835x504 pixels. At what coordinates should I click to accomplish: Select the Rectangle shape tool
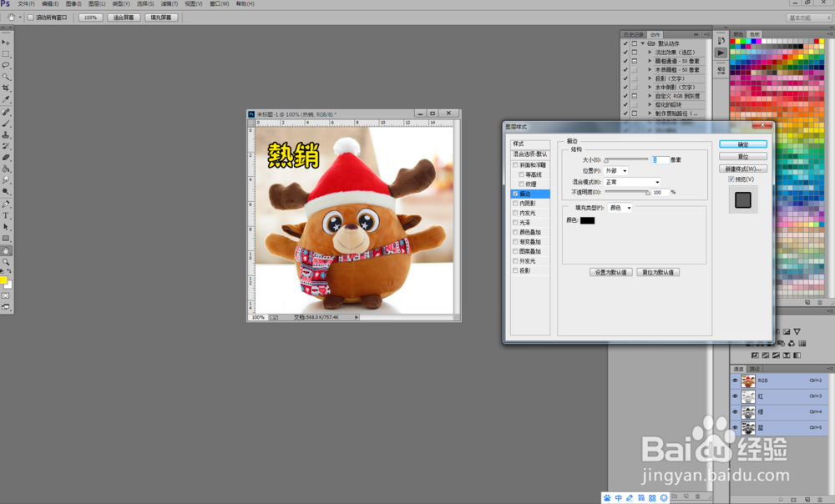[x=6, y=239]
